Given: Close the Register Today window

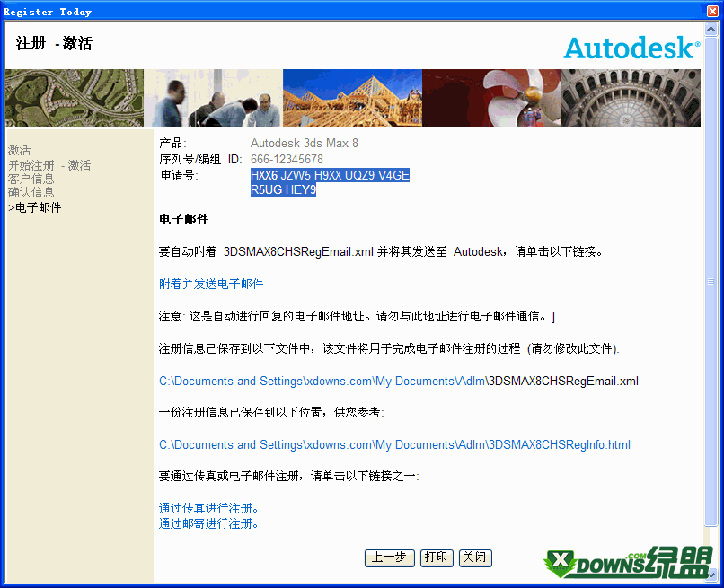Looking at the screenshot, I should (x=712, y=11).
